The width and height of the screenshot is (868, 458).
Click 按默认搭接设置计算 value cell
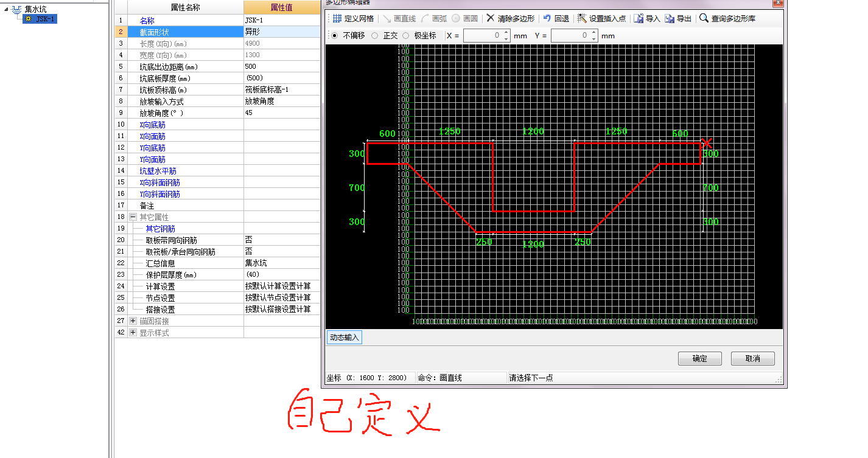282,309
